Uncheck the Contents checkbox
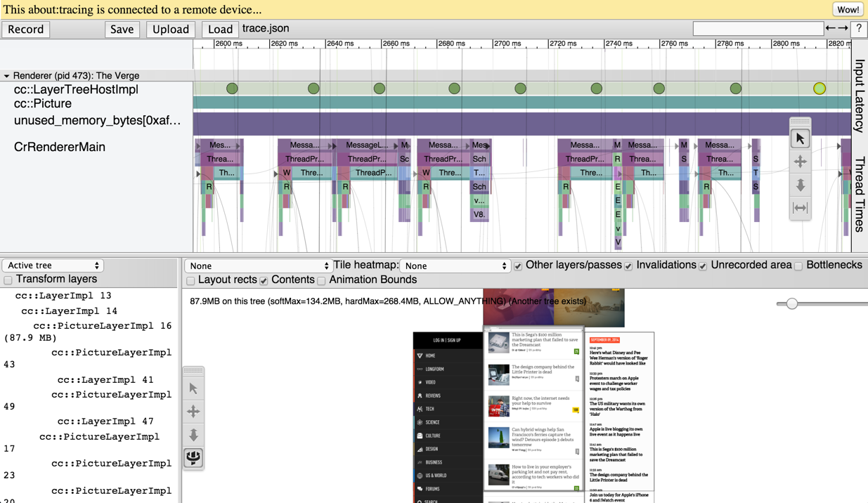Viewport: 868px width, 503px height. point(264,281)
